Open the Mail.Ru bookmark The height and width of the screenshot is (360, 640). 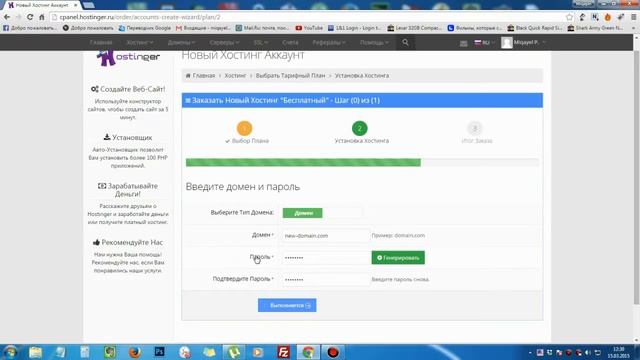click(x=262, y=28)
